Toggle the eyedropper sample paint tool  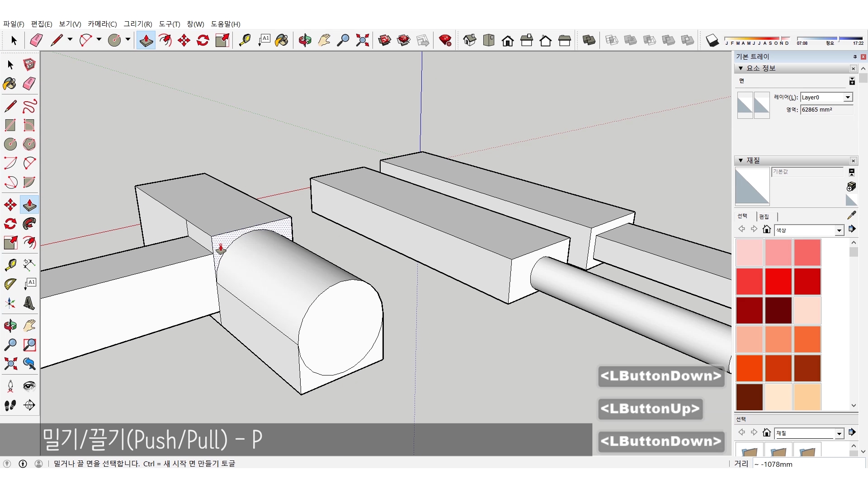pos(851,216)
